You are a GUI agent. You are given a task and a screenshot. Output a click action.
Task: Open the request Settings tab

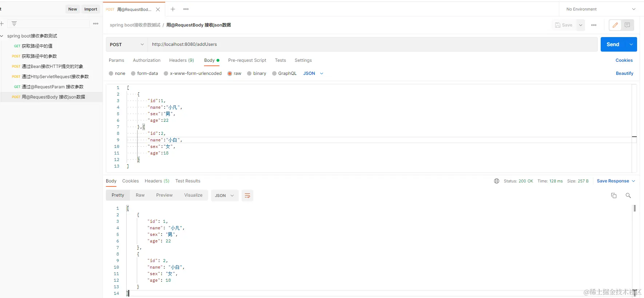point(303,60)
